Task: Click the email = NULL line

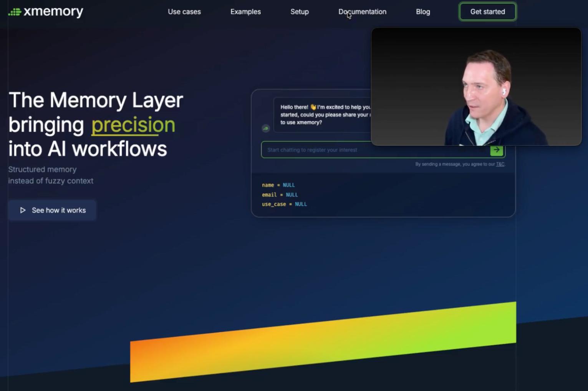Action: [x=280, y=195]
